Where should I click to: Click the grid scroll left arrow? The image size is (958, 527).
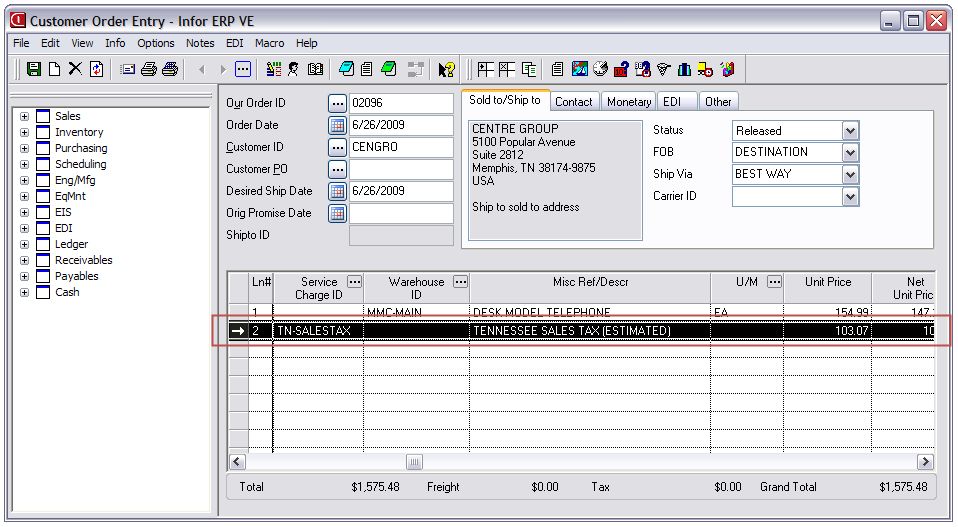click(x=238, y=462)
